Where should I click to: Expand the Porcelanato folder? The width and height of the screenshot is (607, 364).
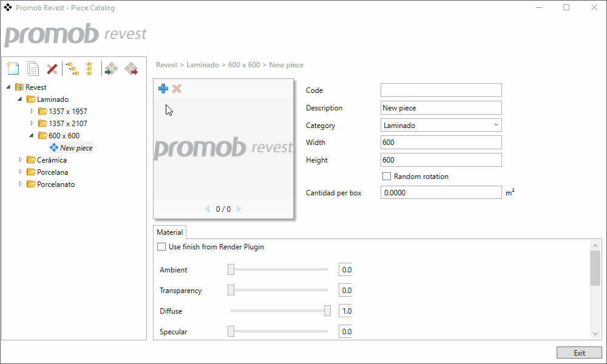(21, 184)
